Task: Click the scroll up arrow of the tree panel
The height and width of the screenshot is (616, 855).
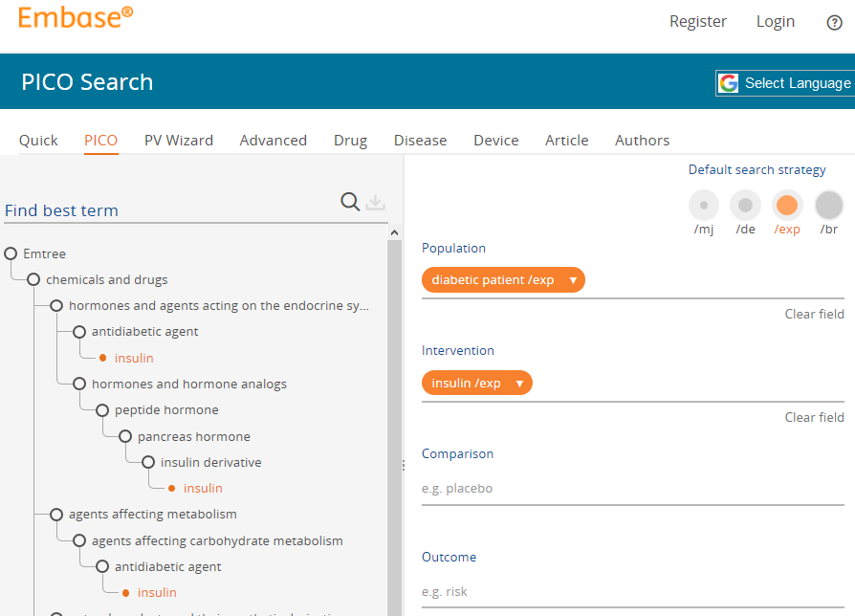Action: point(394,232)
